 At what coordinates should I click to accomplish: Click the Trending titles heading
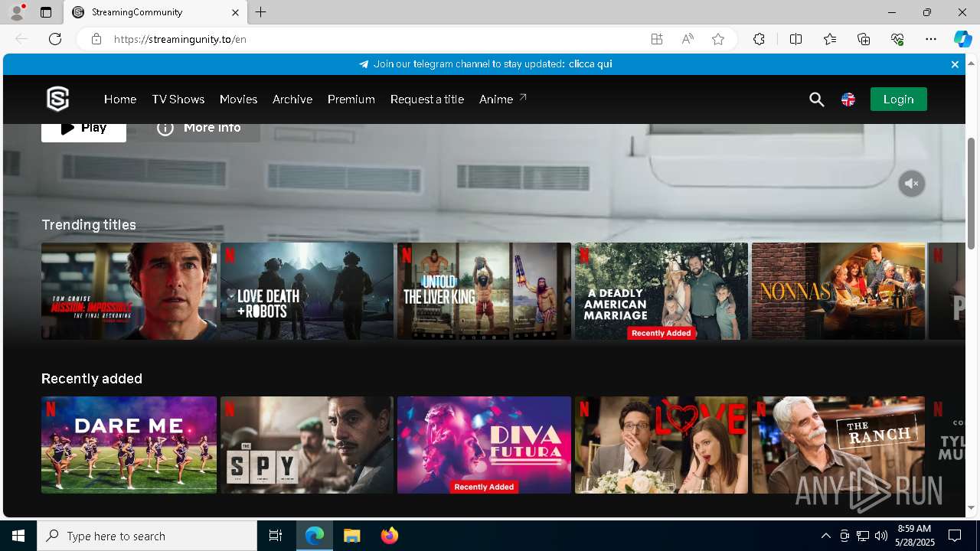click(89, 224)
